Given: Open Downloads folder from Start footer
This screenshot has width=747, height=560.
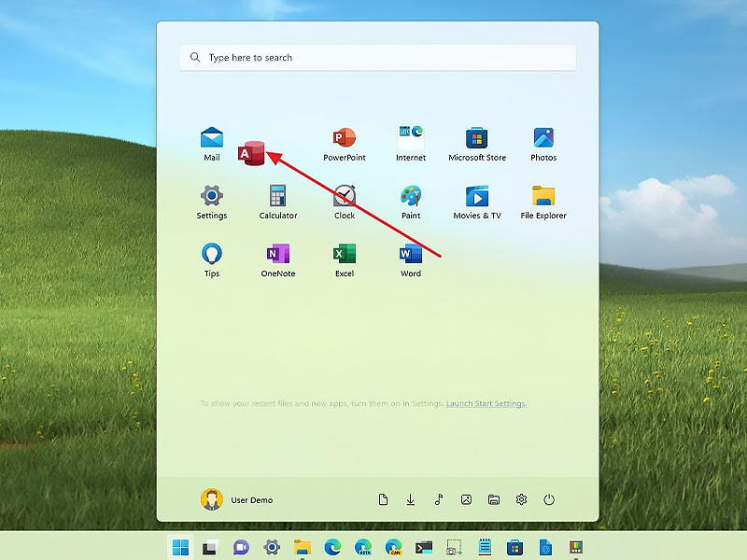Looking at the screenshot, I should point(410,499).
